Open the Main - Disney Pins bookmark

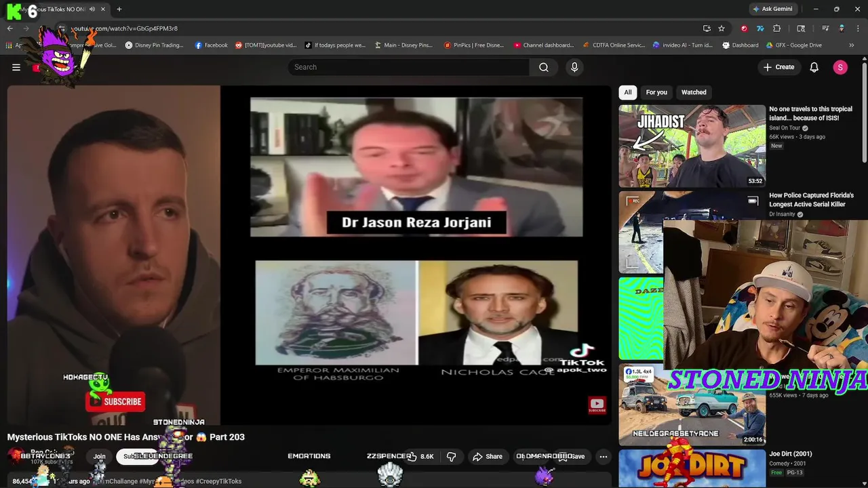click(x=403, y=45)
